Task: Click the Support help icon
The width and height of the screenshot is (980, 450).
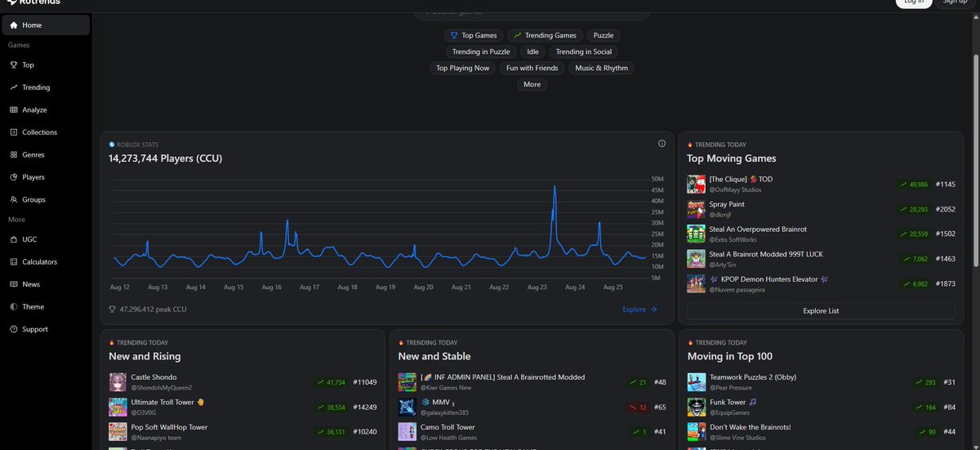Action: [14, 329]
